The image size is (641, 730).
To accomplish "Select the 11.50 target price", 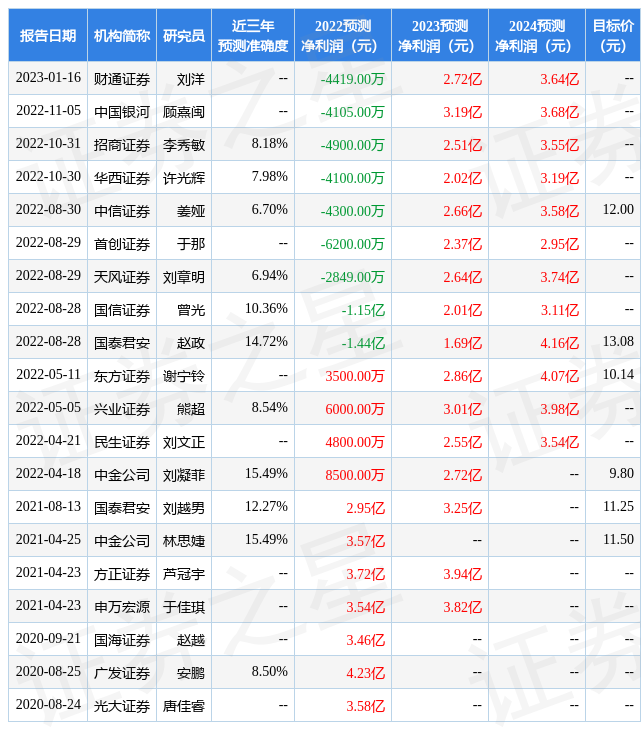I will point(618,540).
